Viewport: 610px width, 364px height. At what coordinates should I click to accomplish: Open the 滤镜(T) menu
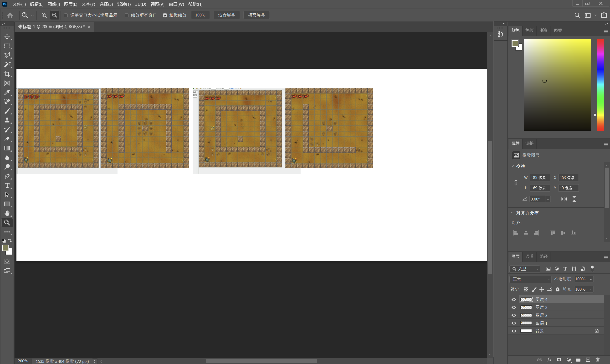124,4
